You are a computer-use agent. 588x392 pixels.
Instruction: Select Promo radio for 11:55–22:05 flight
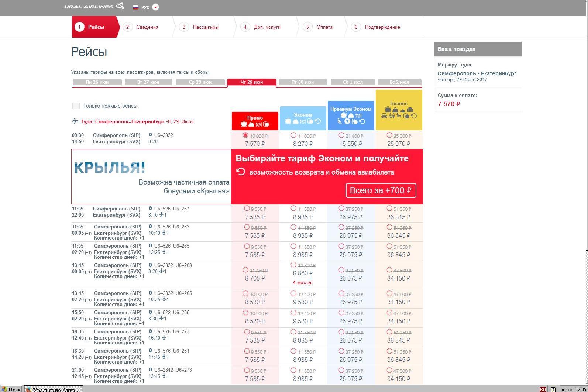click(x=247, y=208)
